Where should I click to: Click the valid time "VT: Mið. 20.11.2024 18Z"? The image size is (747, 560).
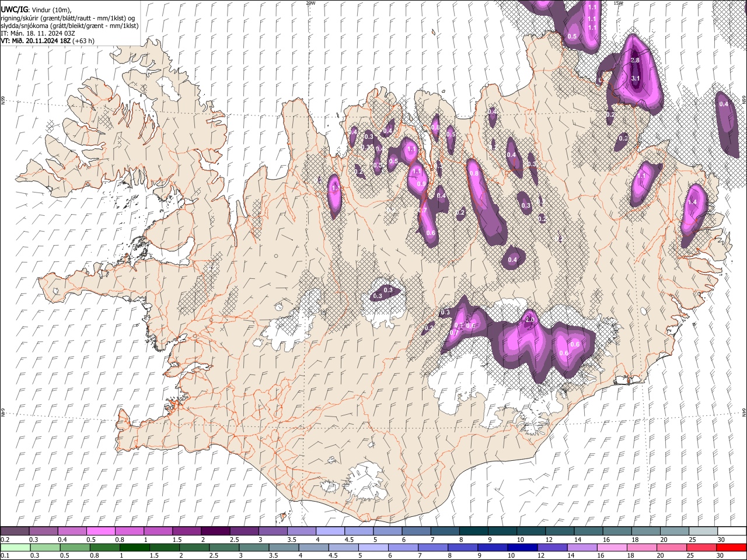[x=35, y=41]
